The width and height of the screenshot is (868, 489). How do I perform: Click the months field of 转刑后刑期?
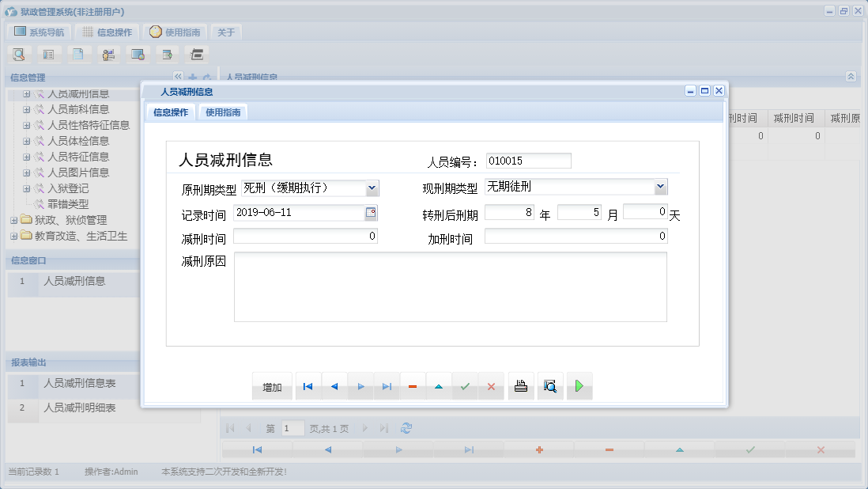[x=579, y=213]
